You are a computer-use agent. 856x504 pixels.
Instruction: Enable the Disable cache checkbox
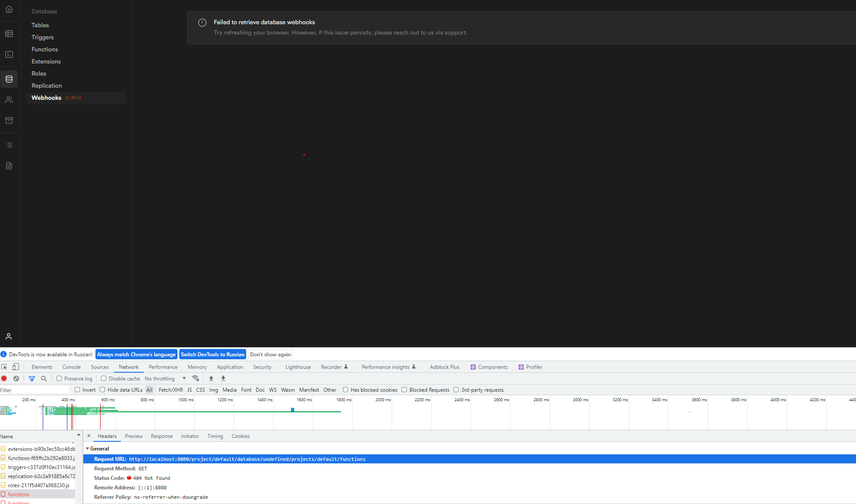point(104,378)
